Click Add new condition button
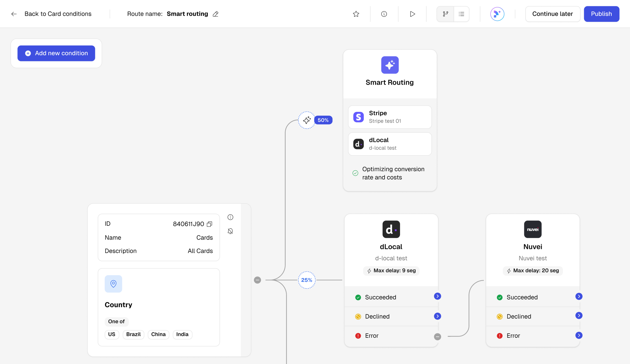The width and height of the screenshot is (630, 364). 56,53
